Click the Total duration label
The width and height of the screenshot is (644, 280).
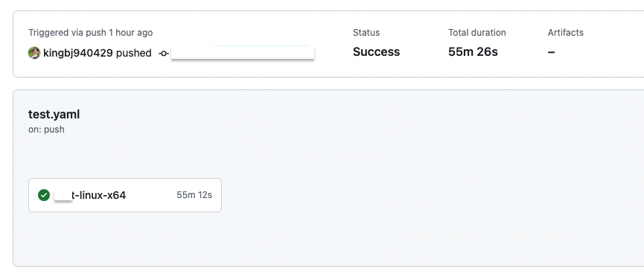(x=476, y=33)
